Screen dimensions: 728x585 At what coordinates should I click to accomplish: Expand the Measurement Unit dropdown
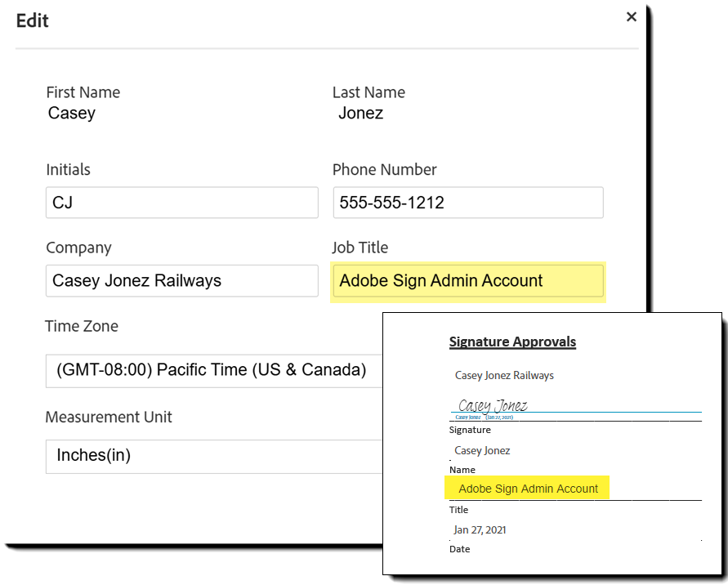214,456
